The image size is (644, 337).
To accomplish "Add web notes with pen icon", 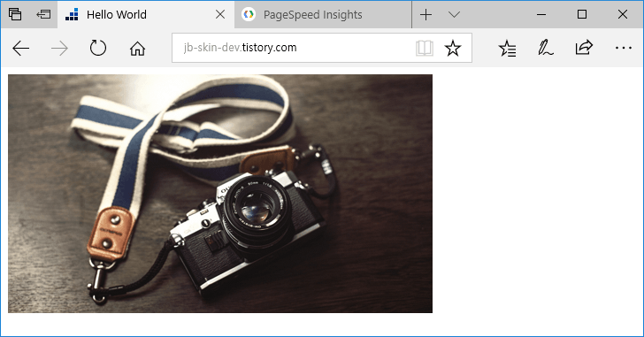I will pos(546,48).
